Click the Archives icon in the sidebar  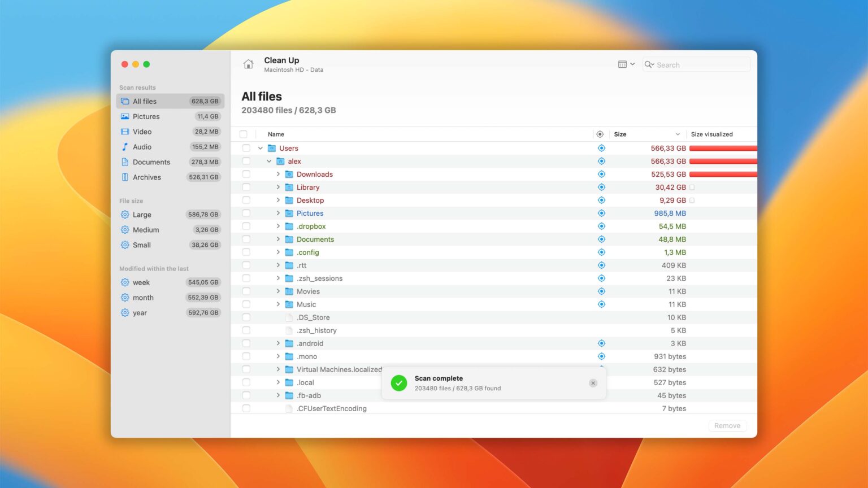click(124, 177)
